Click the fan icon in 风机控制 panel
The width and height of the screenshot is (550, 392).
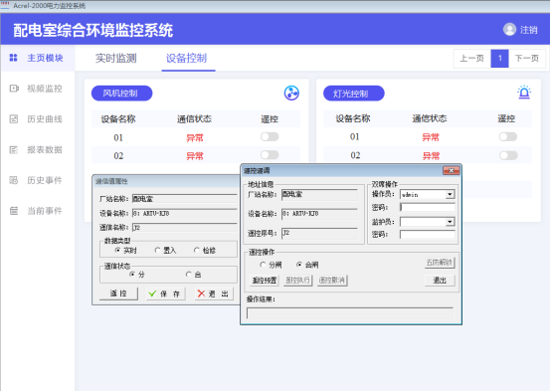coord(291,93)
